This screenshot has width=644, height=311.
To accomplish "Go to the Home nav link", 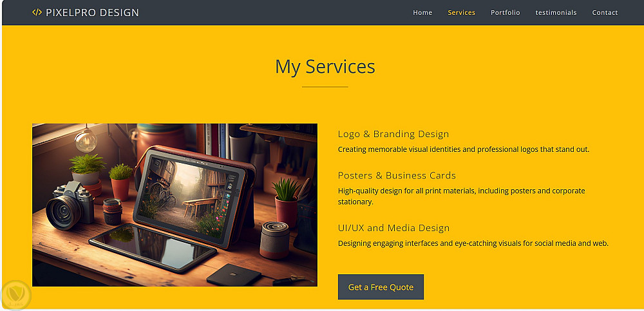I will click(422, 13).
